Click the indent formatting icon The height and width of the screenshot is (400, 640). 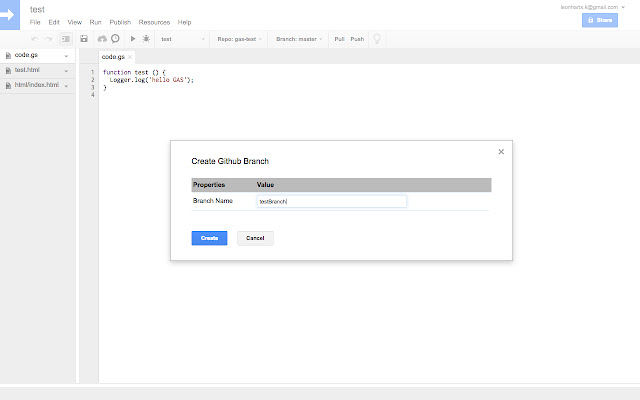point(66,39)
